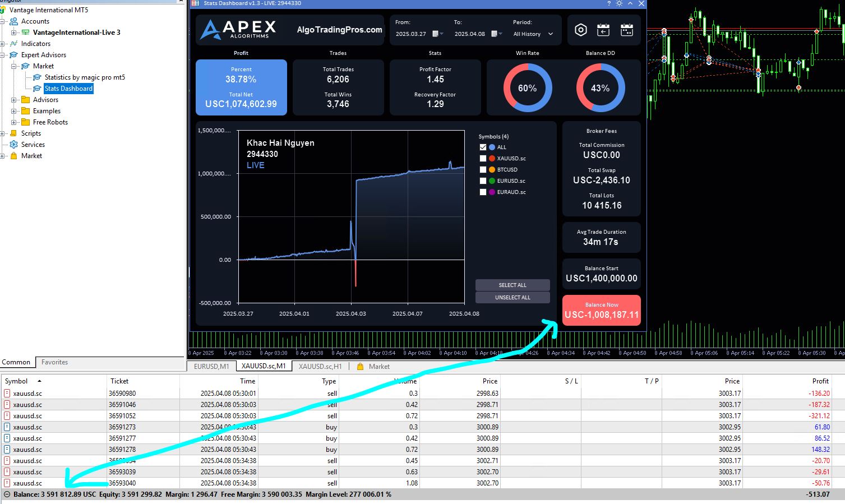Screen dimensions: 845x504
Task: Click the purple EURAUD.sc color dot
Action: (x=492, y=192)
